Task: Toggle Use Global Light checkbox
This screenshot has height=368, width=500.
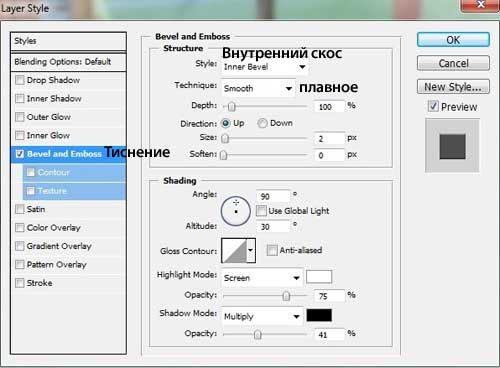Action: (x=261, y=211)
